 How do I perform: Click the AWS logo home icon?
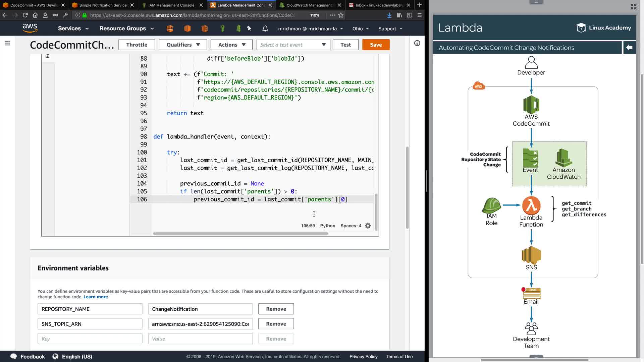click(30, 28)
